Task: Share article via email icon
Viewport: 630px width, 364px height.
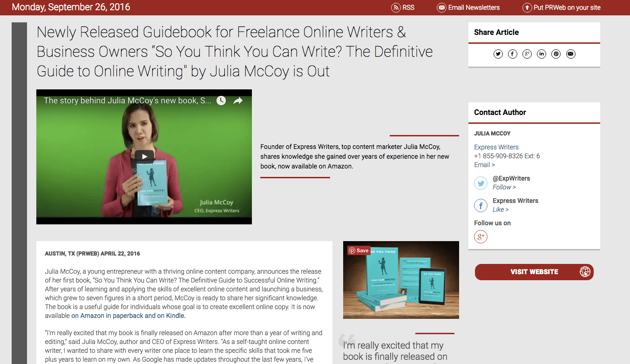Action: [x=571, y=54]
